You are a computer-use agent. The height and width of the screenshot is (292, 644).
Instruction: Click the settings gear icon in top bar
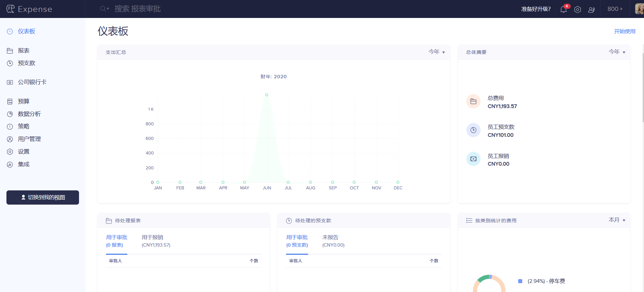tap(578, 9)
